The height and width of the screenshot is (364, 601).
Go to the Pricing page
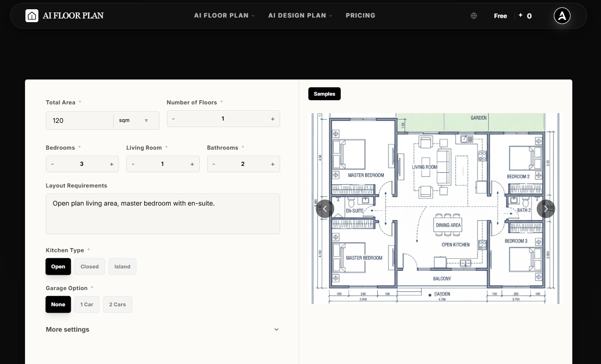click(x=361, y=15)
